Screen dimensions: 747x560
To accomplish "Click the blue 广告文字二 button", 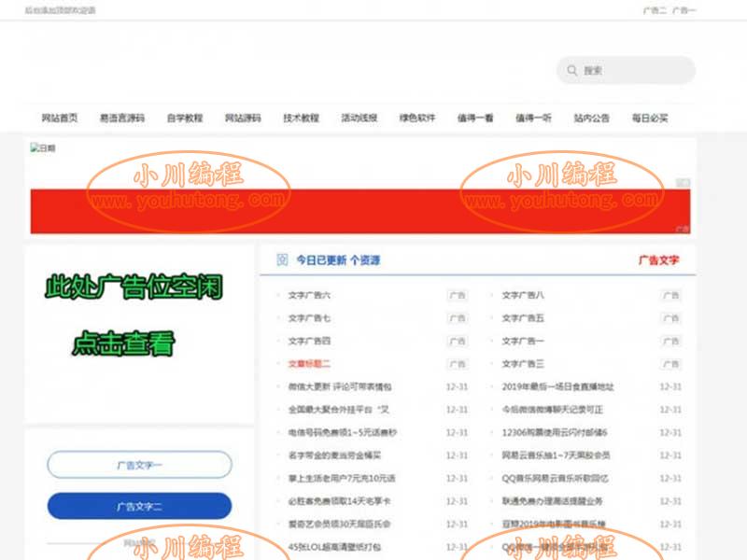I will click(139, 506).
